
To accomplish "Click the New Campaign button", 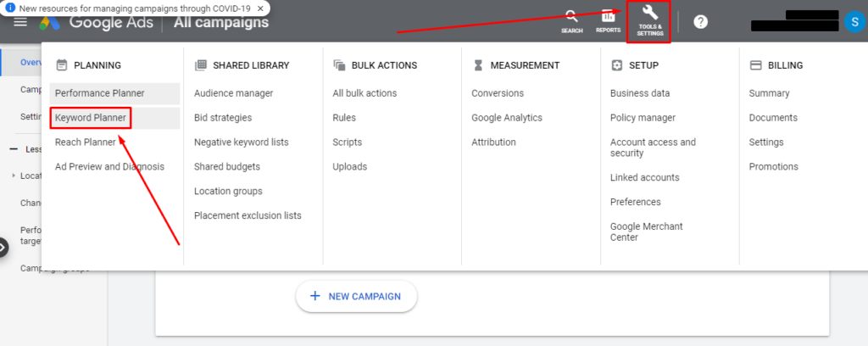I will click(357, 296).
